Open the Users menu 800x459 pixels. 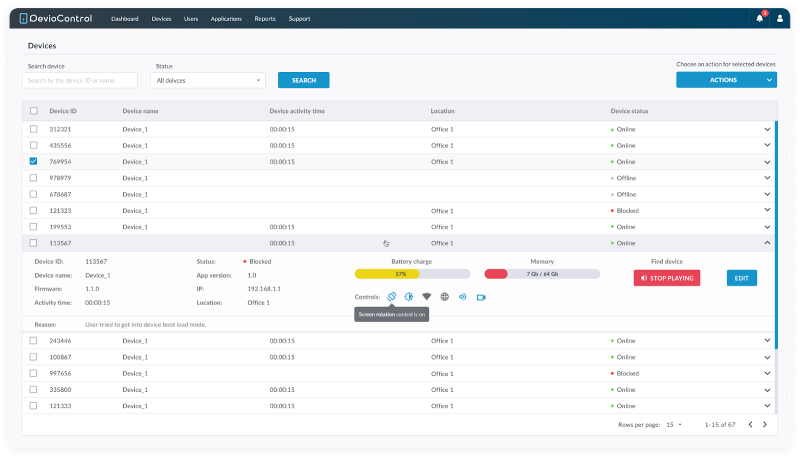(191, 19)
